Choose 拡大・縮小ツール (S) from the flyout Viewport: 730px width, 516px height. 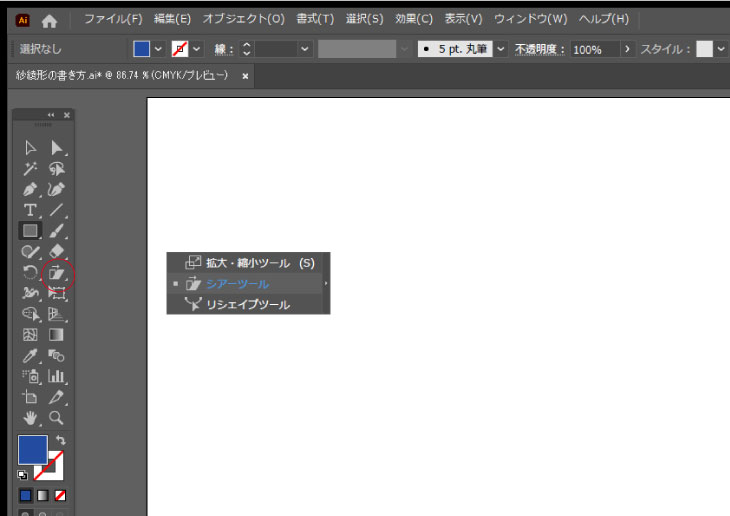point(259,263)
